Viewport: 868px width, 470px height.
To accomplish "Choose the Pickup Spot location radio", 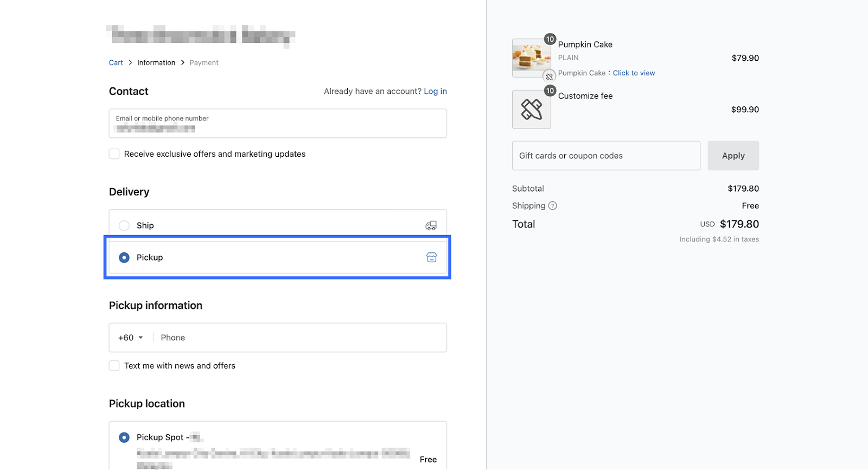I will click(x=124, y=437).
